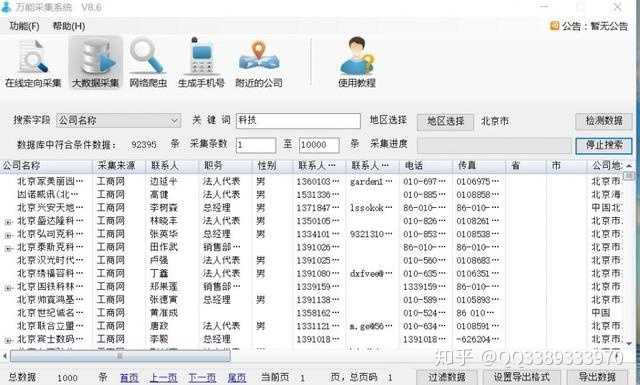Viewport: 640px width, 385px height.
Task: Click the 关键词 input field
Action: (298, 121)
